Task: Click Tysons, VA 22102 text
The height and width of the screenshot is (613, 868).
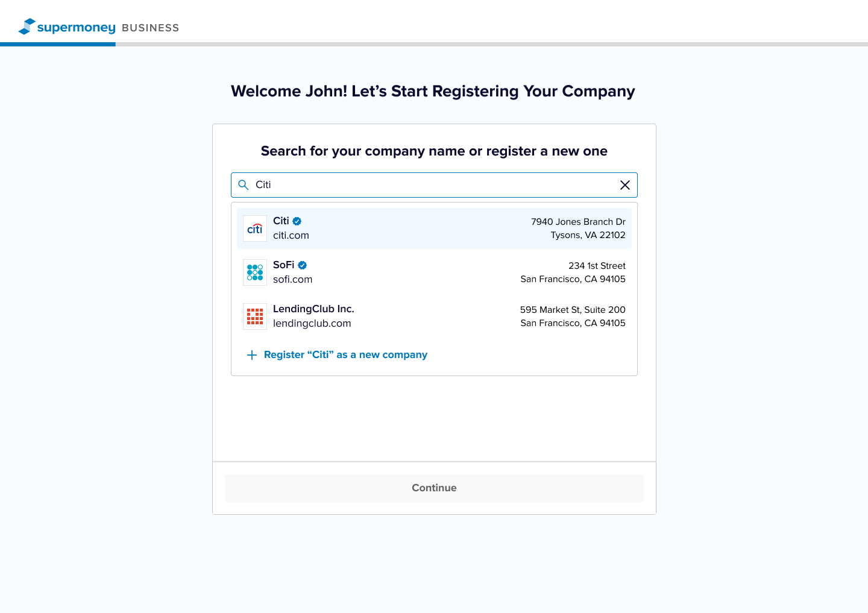Action: coord(588,235)
